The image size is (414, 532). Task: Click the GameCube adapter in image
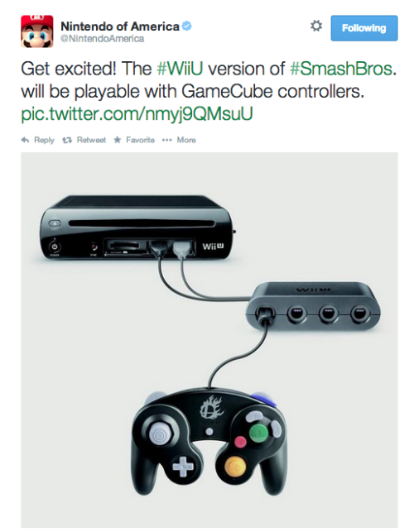point(313,305)
